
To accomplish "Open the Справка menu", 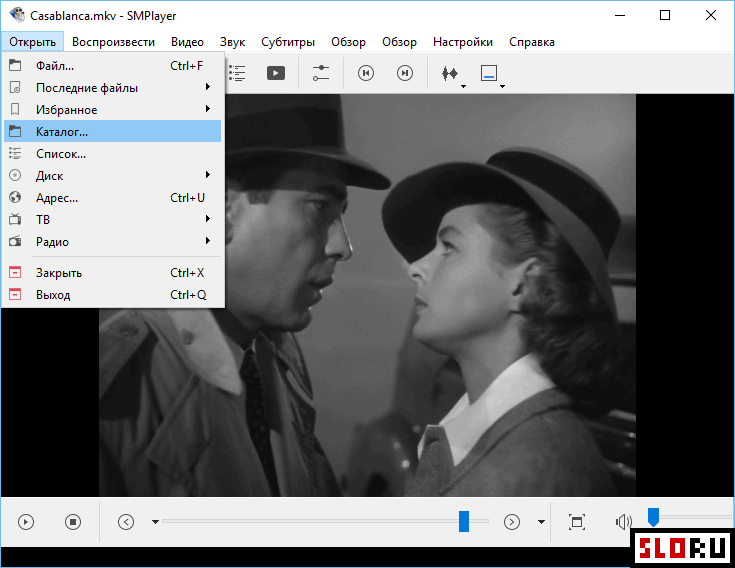I will 532,42.
